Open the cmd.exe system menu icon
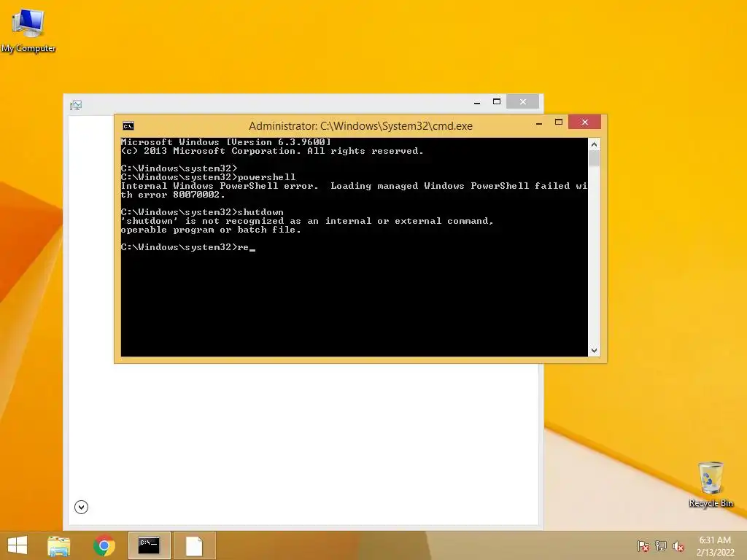 pos(128,125)
